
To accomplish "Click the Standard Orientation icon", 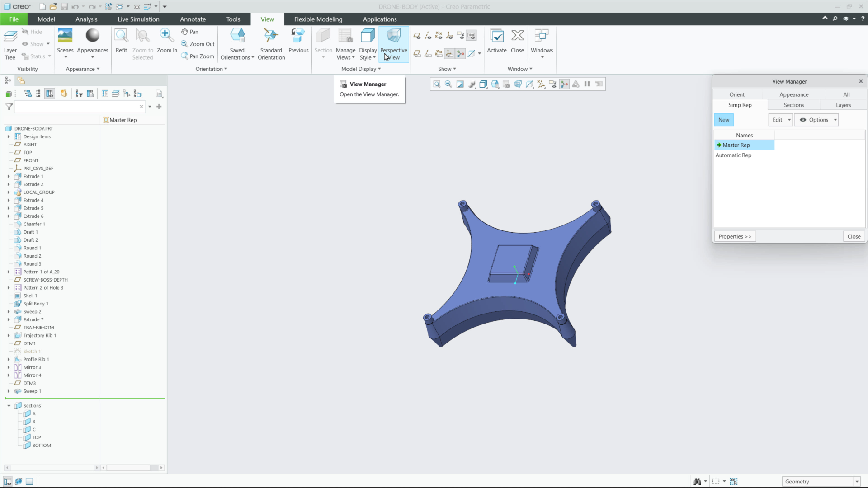I will pos(271,44).
